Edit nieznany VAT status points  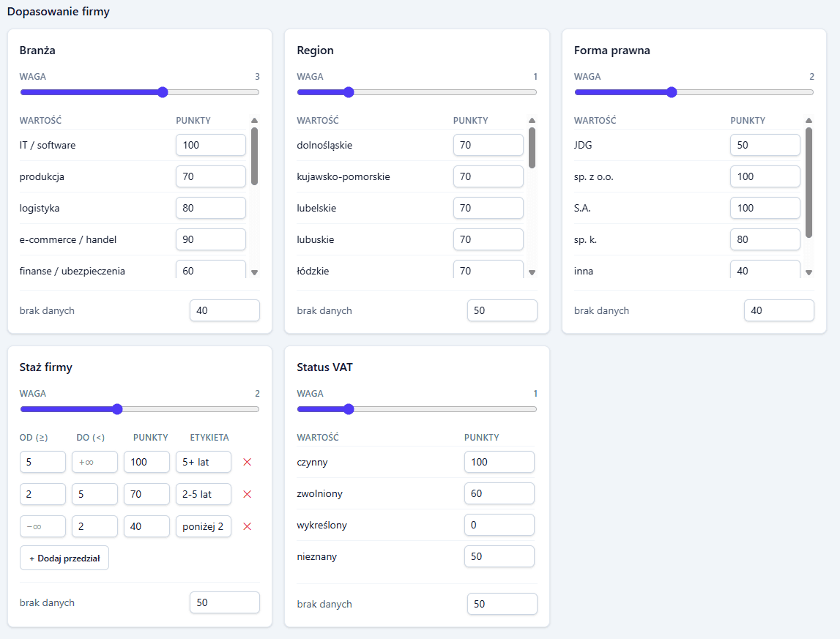(x=499, y=556)
